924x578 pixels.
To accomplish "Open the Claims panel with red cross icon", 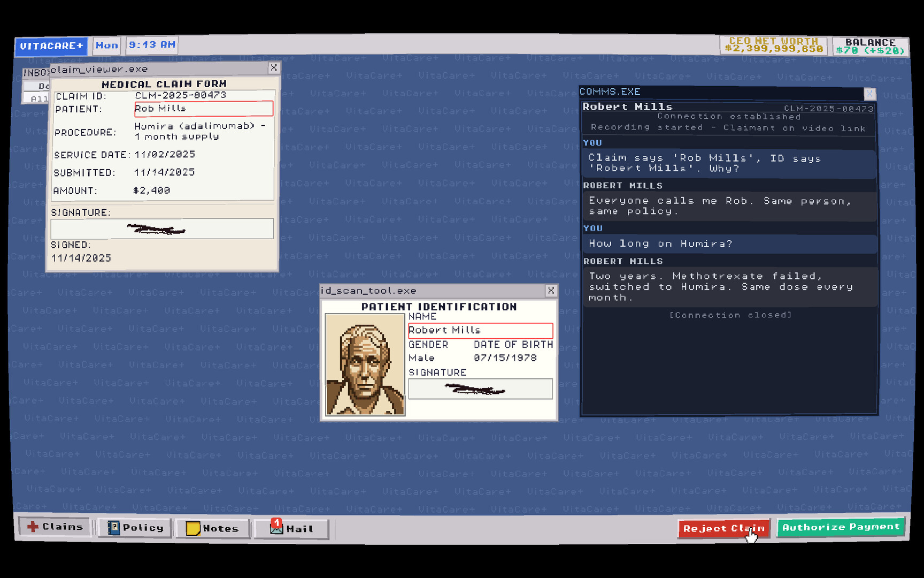I will (x=55, y=527).
